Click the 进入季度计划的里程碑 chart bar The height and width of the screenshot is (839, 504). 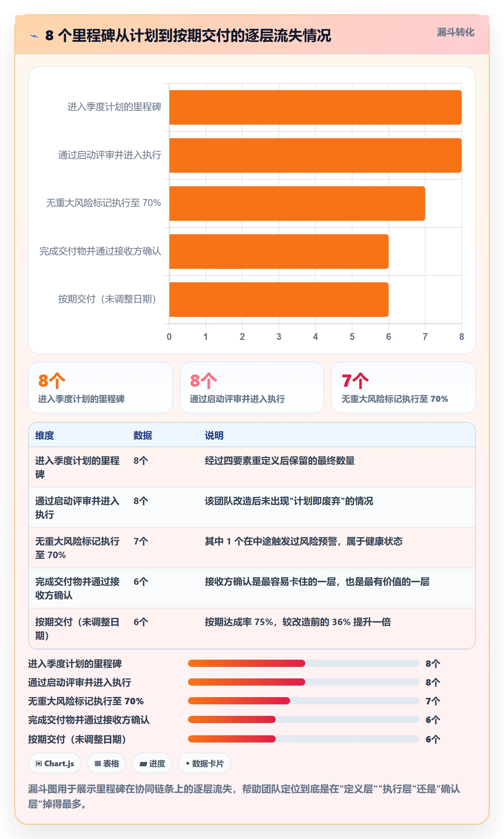pyautogui.click(x=315, y=107)
